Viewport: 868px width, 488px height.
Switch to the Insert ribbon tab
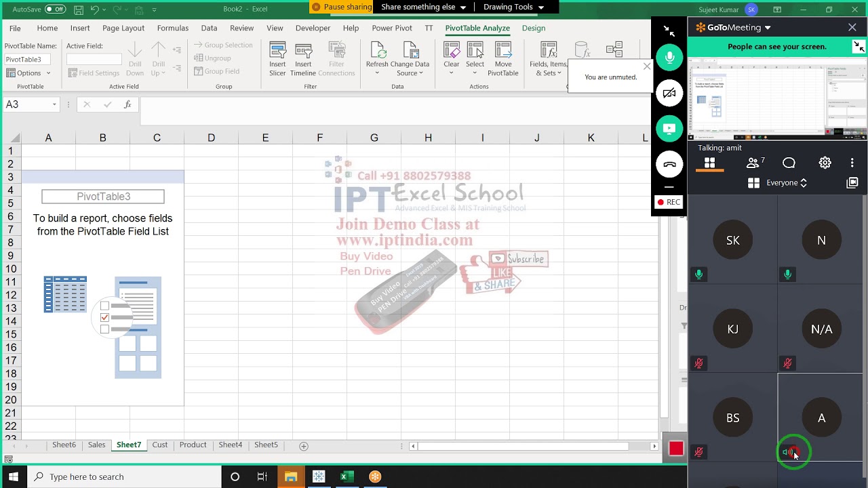[80, 28]
